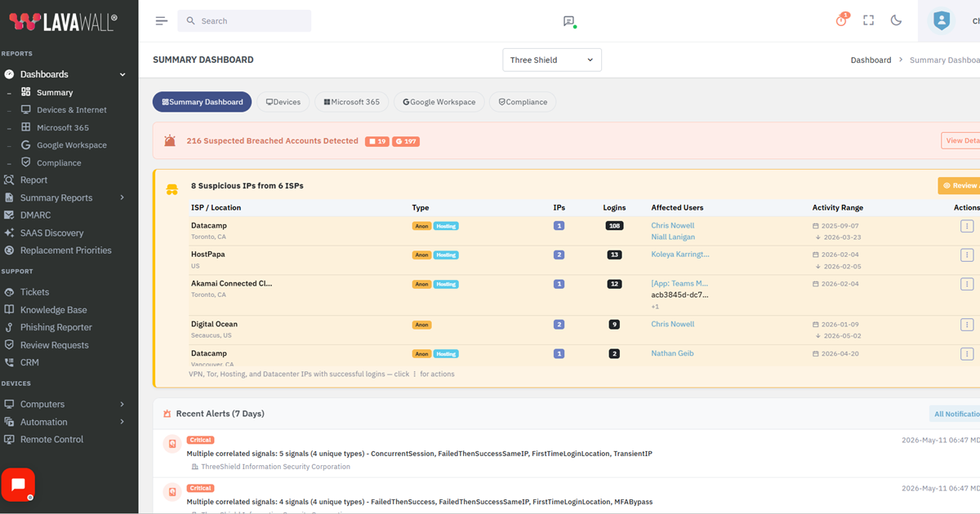The width and height of the screenshot is (980, 514).
Task: Click the Knowledge Base book icon
Action: click(9, 310)
